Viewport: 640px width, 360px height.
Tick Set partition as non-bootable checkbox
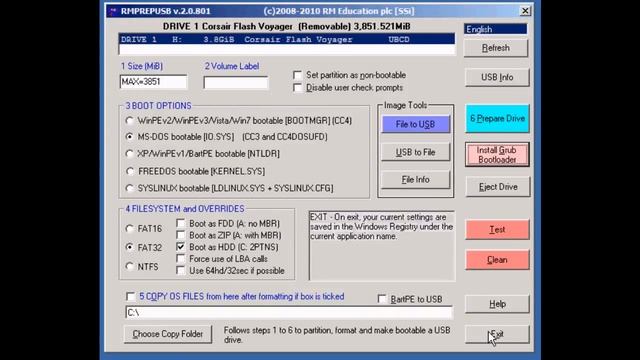coord(298,75)
